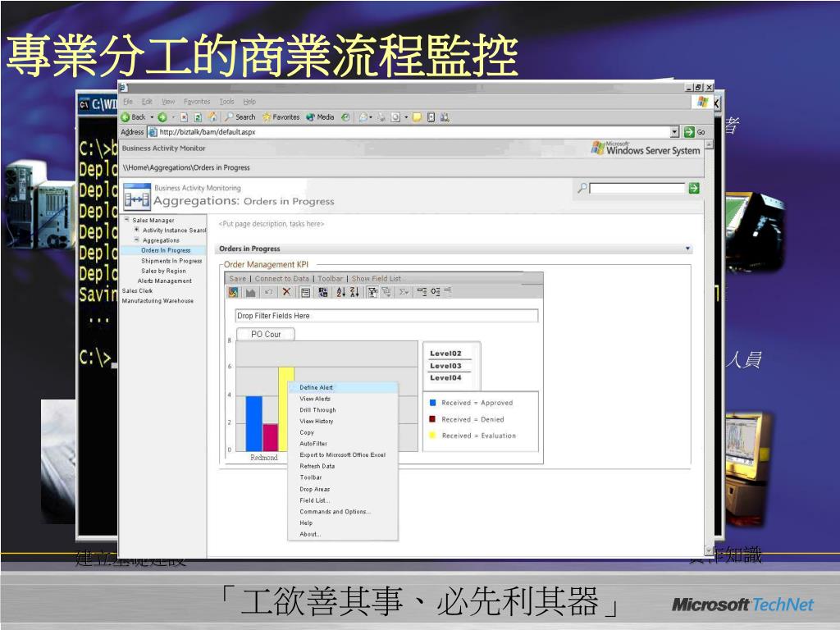Open the File menu
Image resolution: width=840 pixels, height=630 pixels.
click(x=127, y=101)
